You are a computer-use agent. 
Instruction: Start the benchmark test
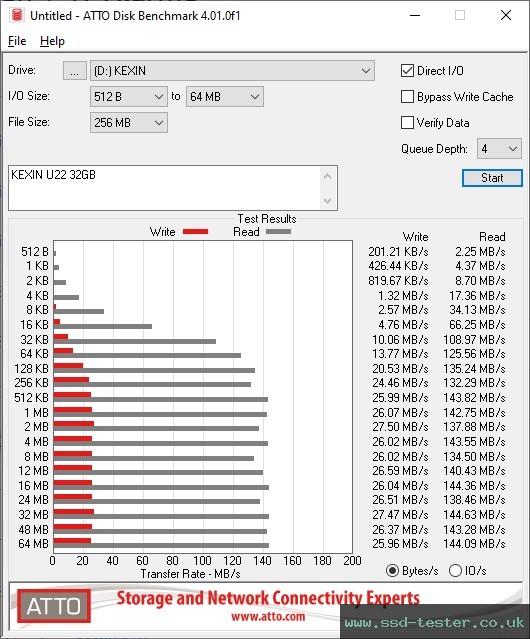click(x=492, y=178)
